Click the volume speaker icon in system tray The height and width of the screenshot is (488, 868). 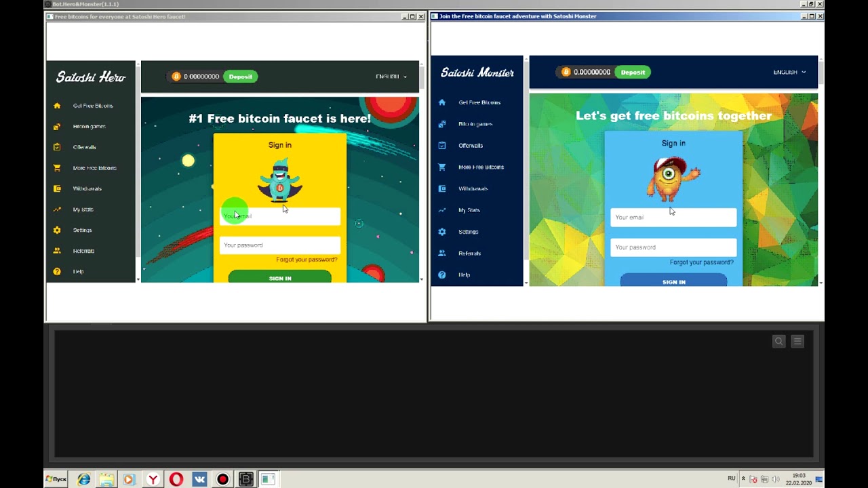tap(775, 479)
